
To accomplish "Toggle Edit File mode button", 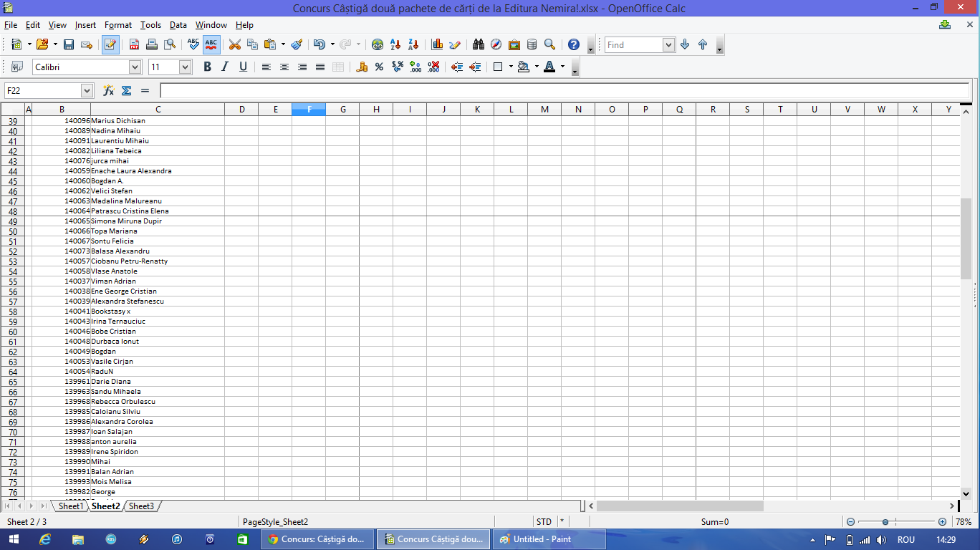I will coord(110,44).
